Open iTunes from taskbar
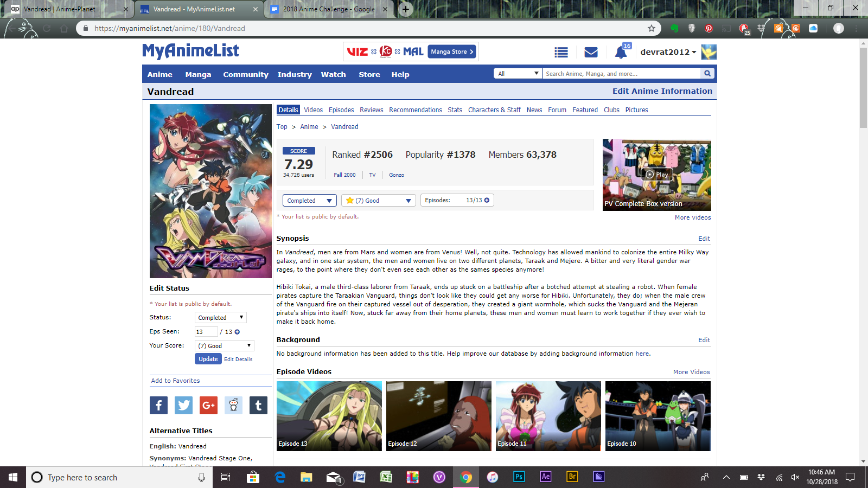Image resolution: width=868 pixels, height=488 pixels. (x=493, y=477)
